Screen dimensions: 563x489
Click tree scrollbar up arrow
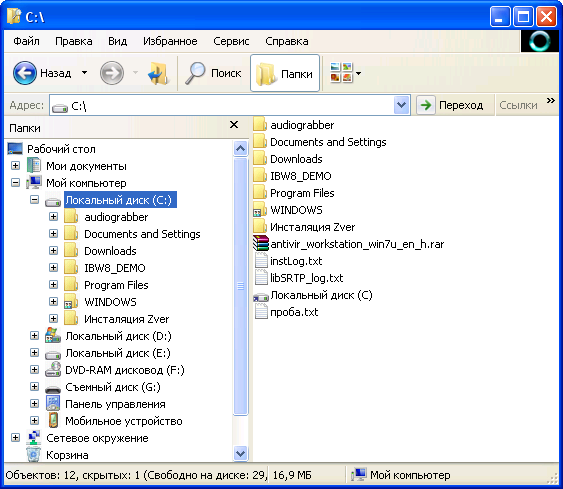pos(240,148)
